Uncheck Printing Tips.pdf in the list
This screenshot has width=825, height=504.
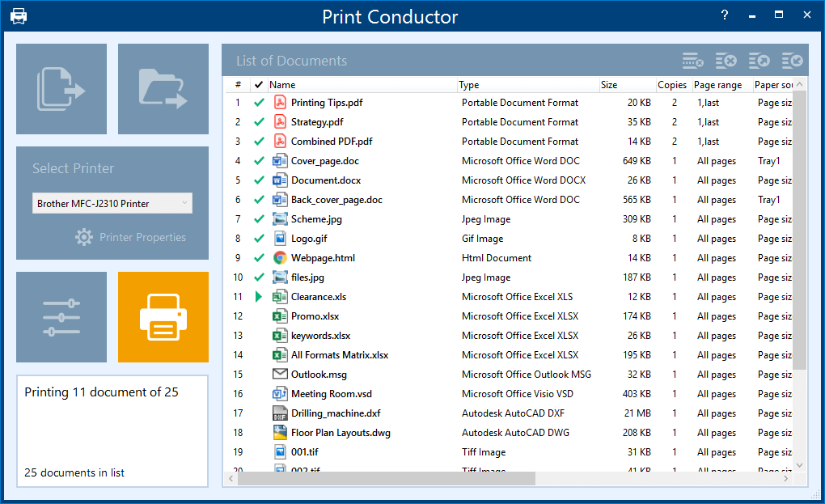258,102
